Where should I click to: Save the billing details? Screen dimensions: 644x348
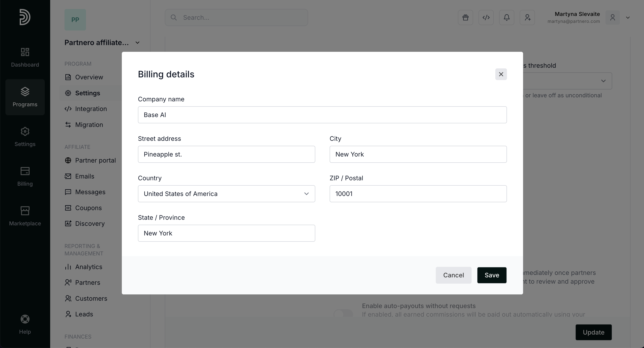click(x=492, y=275)
